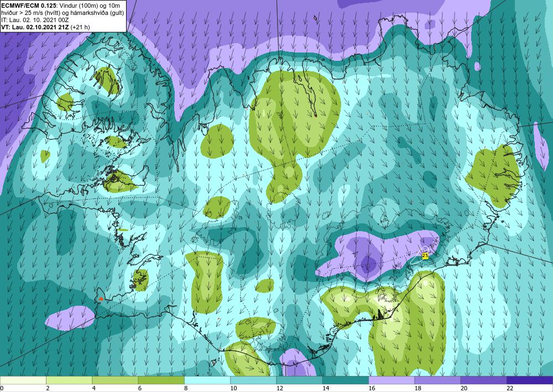Click the dark teal 14–16 legend swatch
This screenshot has width=553, height=392.
346,380
